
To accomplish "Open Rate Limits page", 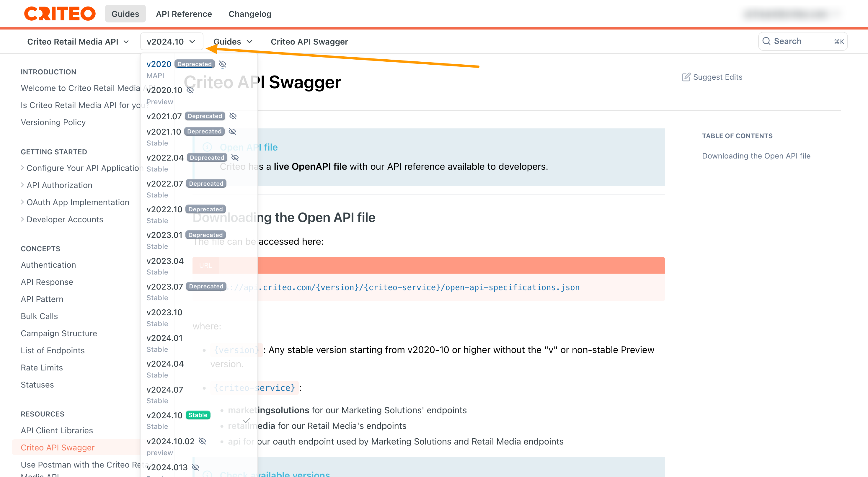I will click(x=42, y=368).
